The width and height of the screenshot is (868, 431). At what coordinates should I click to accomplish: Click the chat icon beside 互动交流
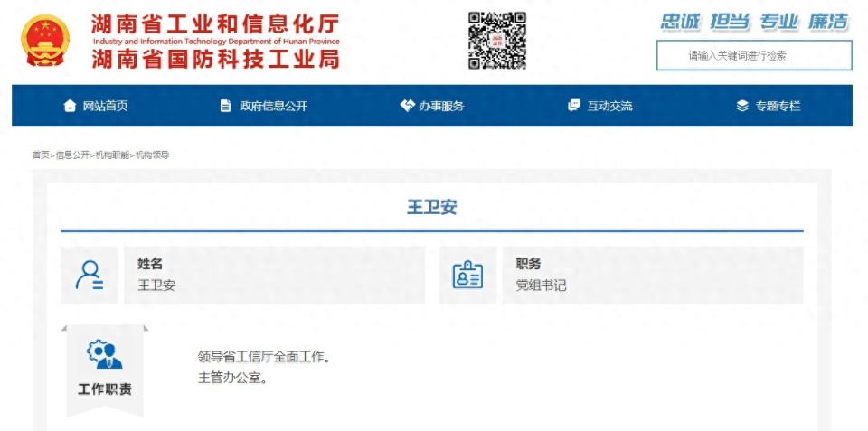[574, 106]
